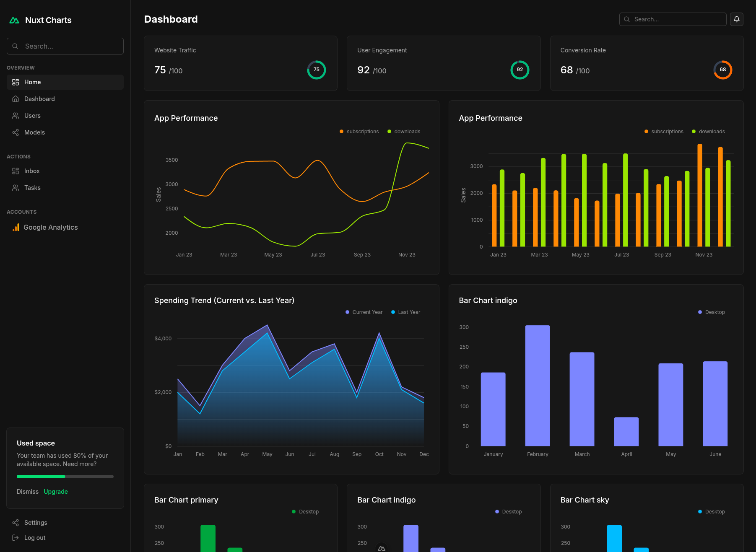Toggle Desktop legend in Bar Chart sky
The height and width of the screenshot is (552, 756).
click(x=712, y=512)
